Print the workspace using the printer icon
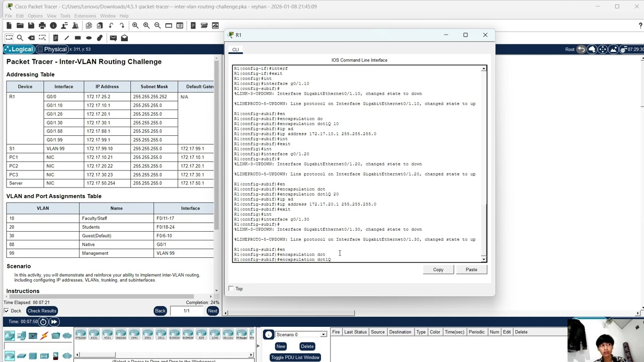 point(42,26)
